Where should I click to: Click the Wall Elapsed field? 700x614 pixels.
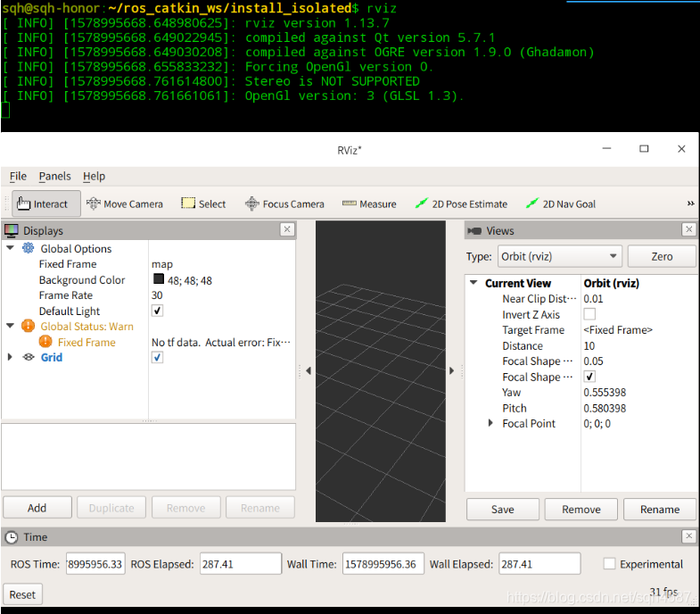(x=539, y=563)
